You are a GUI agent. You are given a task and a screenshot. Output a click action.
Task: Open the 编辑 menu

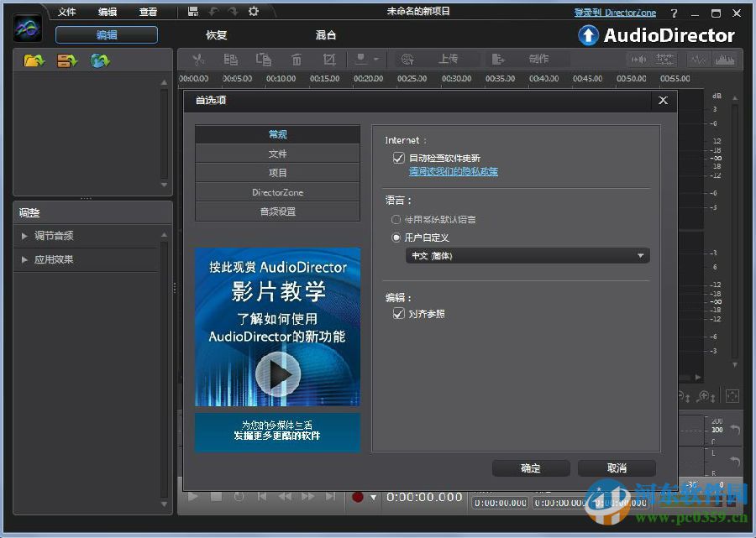(x=108, y=11)
